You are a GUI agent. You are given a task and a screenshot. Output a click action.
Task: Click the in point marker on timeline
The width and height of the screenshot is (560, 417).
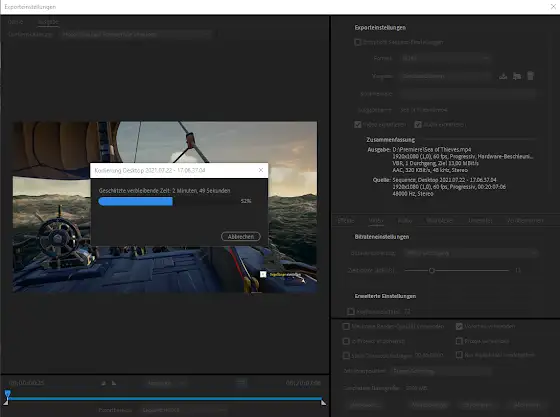(x=6, y=403)
